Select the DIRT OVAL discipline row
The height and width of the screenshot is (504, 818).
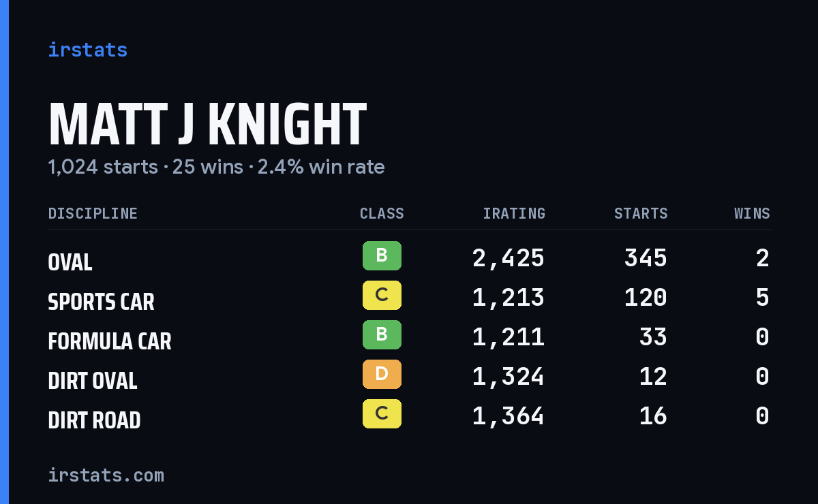[409, 377]
